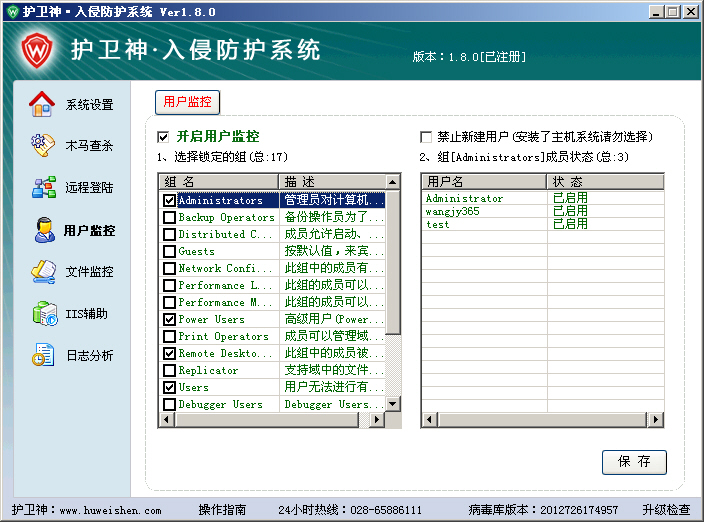
Task: Go to 远程登陆 menu label
Action: (89, 187)
